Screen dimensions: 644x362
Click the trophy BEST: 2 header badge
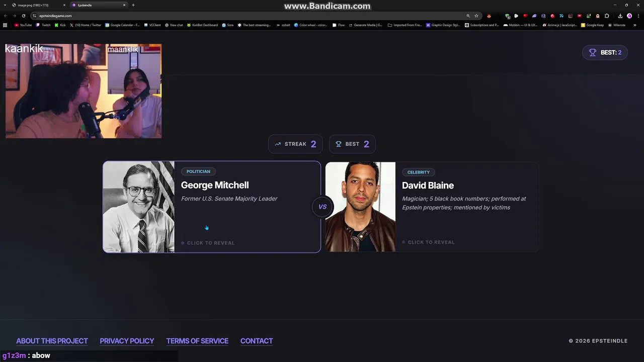(x=605, y=52)
